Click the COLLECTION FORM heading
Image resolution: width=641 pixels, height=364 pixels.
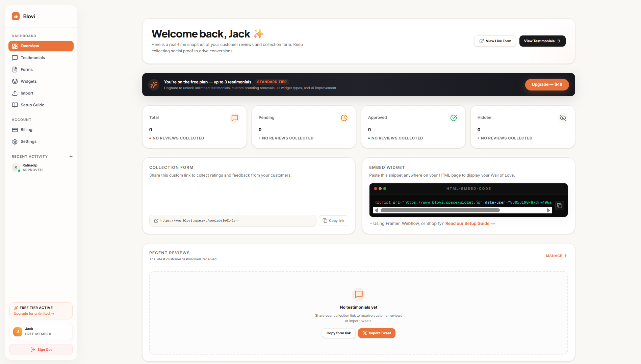pos(171,167)
